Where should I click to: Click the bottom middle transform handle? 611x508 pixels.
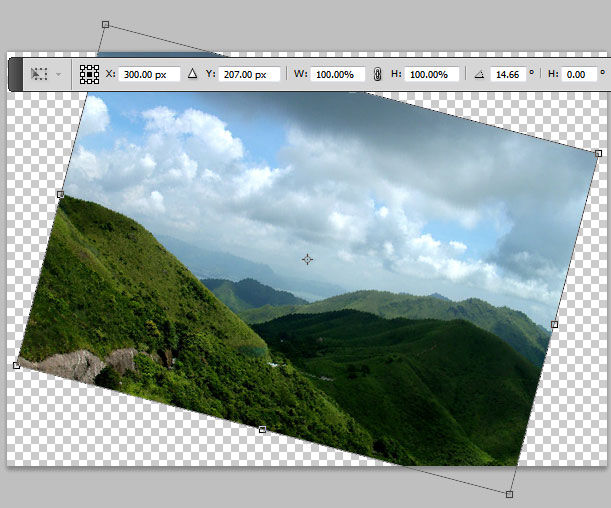(x=263, y=429)
